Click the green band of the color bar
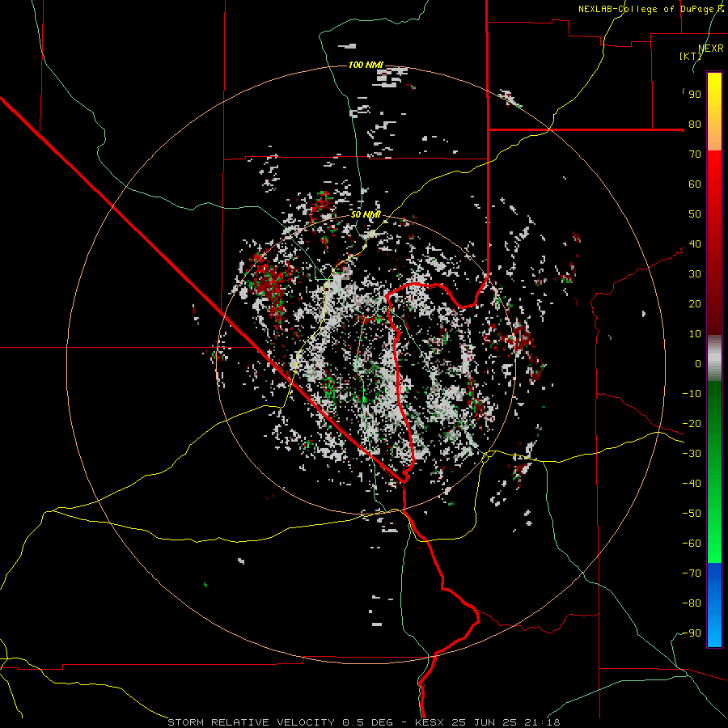This screenshot has width=728, height=728. pyautogui.click(x=714, y=472)
